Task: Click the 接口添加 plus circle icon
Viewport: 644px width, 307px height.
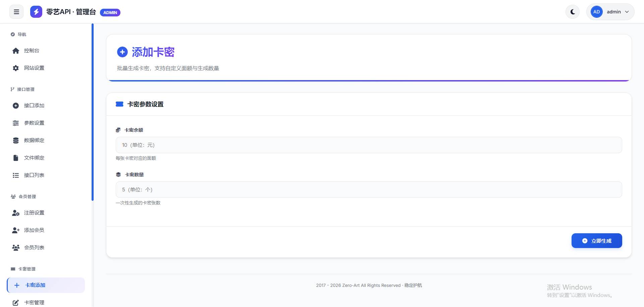Action: 16,106
